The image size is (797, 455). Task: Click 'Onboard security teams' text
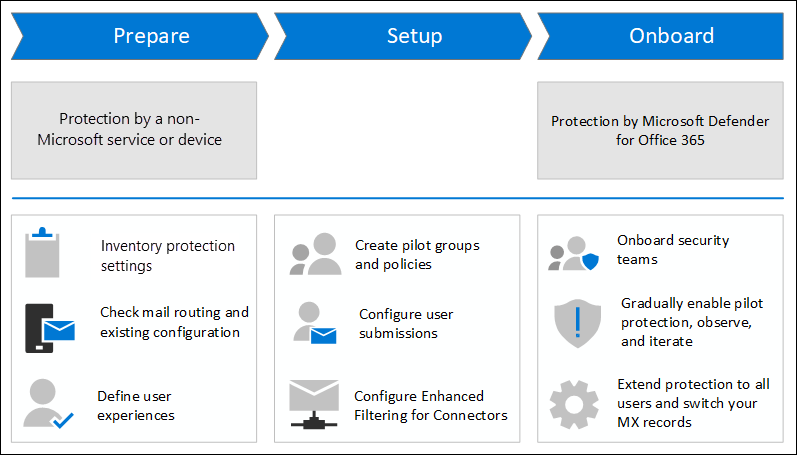[x=673, y=249]
